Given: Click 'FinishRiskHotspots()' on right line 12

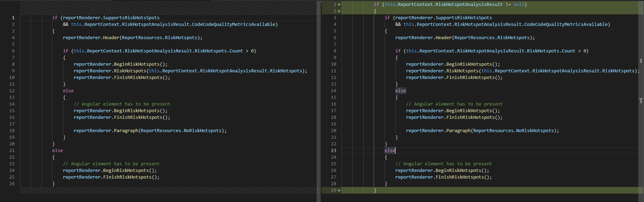Looking at the screenshot, I should coord(473,78).
